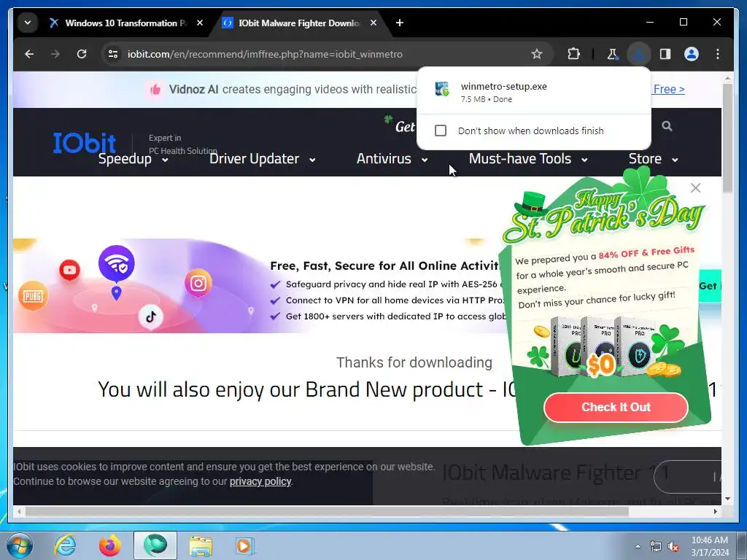Viewport: 747px width, 560px height.
Task: Reload the current page
Action: (82, 54)
